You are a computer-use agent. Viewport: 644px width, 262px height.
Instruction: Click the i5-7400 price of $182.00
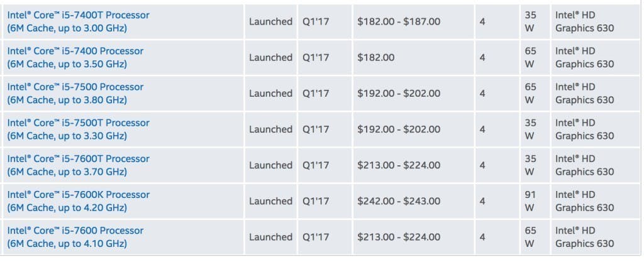(x=376, y=57)
